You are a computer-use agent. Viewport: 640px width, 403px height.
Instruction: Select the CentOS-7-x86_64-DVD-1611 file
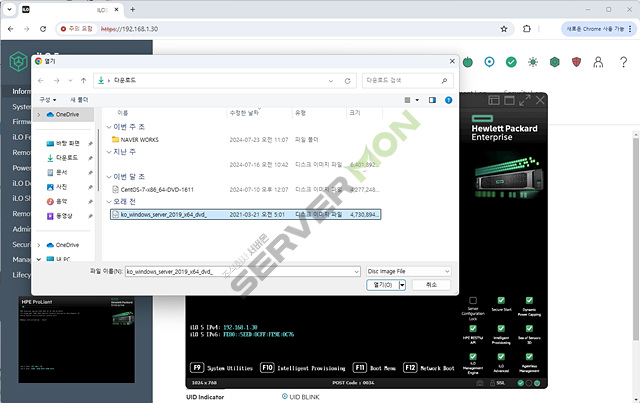tap(152, 189)
